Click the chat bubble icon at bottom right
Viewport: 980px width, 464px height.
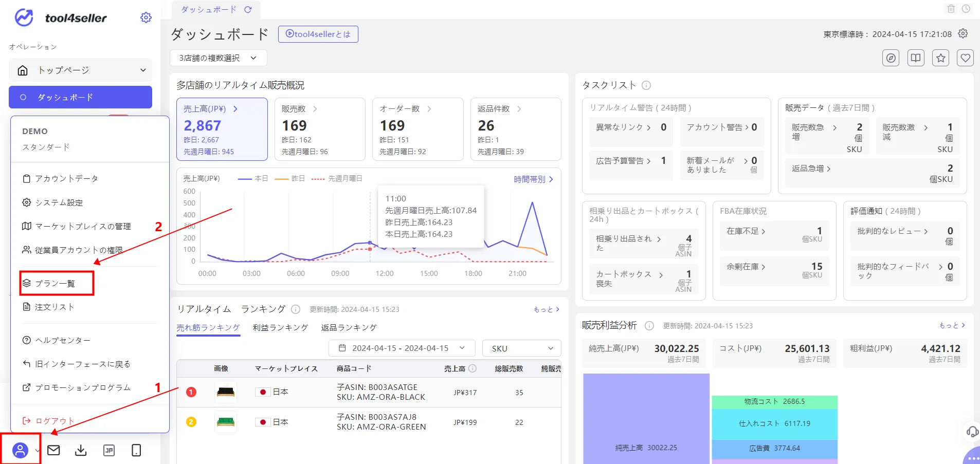972,456
